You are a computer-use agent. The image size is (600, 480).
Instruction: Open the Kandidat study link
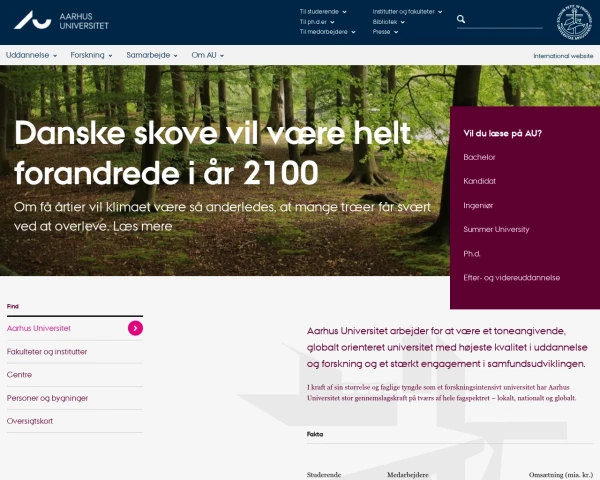(x=479, y=181)
